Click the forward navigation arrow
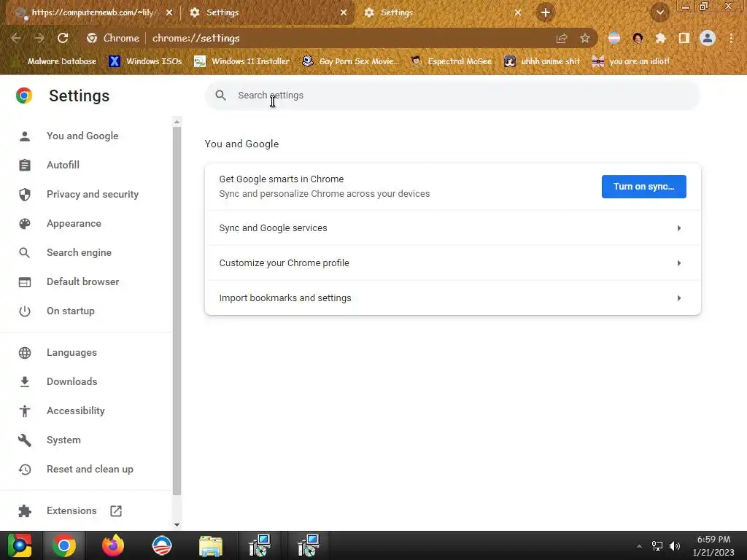Image resolution: width=747 pixels, height=560 pixels. [x=39, y=38]
